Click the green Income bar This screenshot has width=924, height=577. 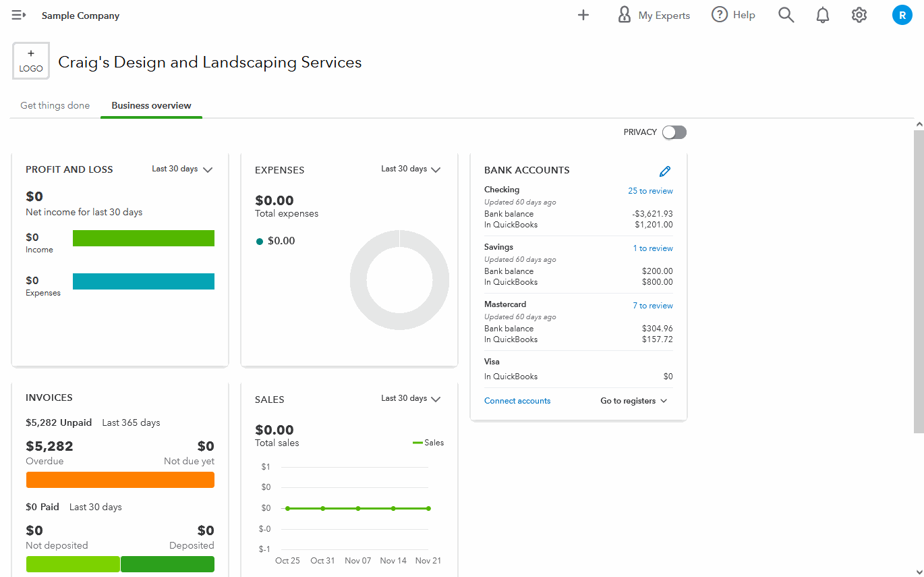144,238
